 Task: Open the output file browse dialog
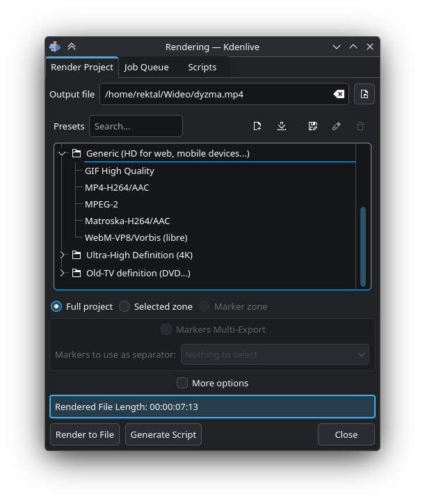364,94
